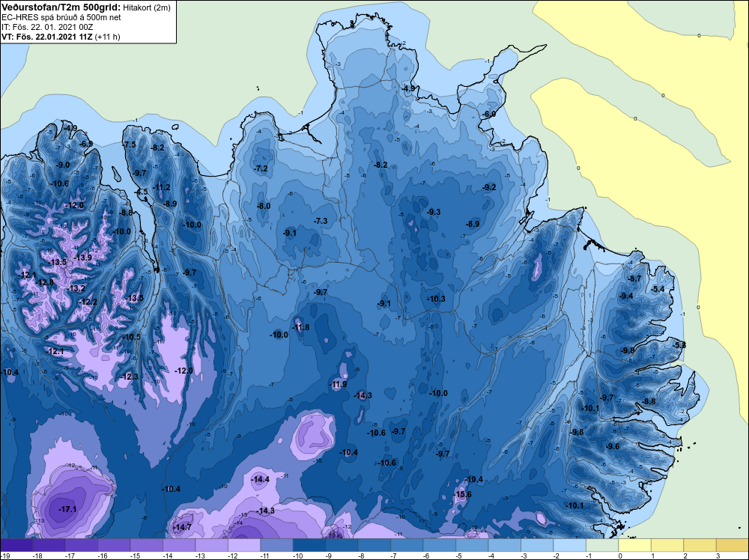The height and width of the screenshot is (560, 749).
Task: Click the -17.1 temperature label
Action: [x=68, y=509]
